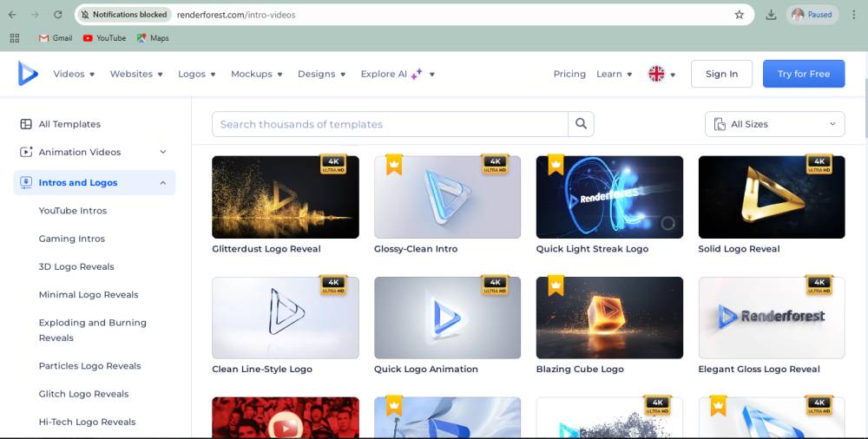The image size is (868, 439).
Task: Open the language selector arrow
Action: [x=673, y=75]
